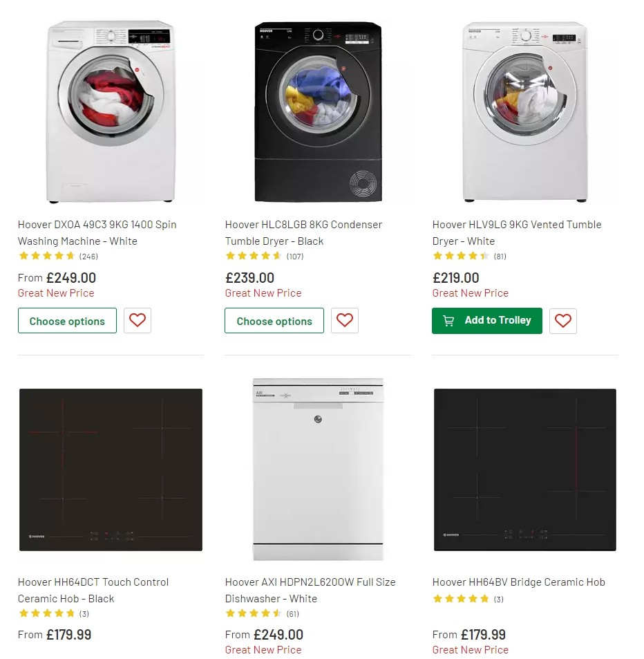
Task: Click trolley icon in Add to Trolley button
Action: [448, 321]
